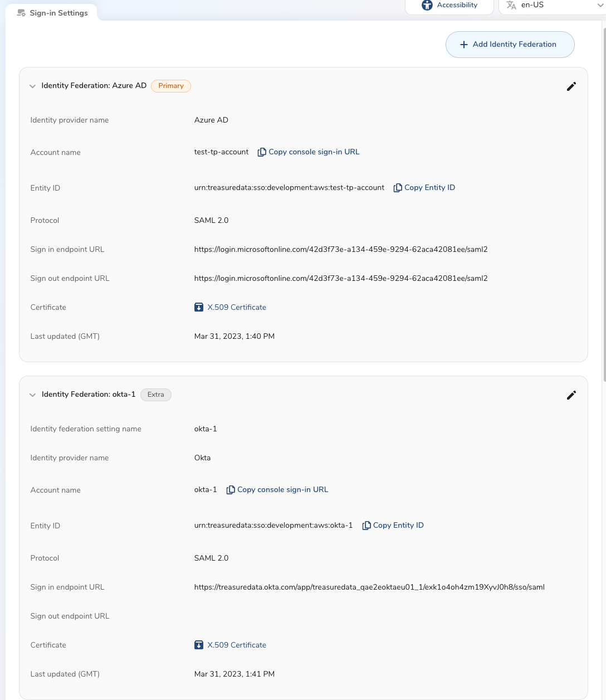Viewport: 606px width, 700px height.
Task: Click the pencil edit icon for okta-1
Action: point(571,395)
